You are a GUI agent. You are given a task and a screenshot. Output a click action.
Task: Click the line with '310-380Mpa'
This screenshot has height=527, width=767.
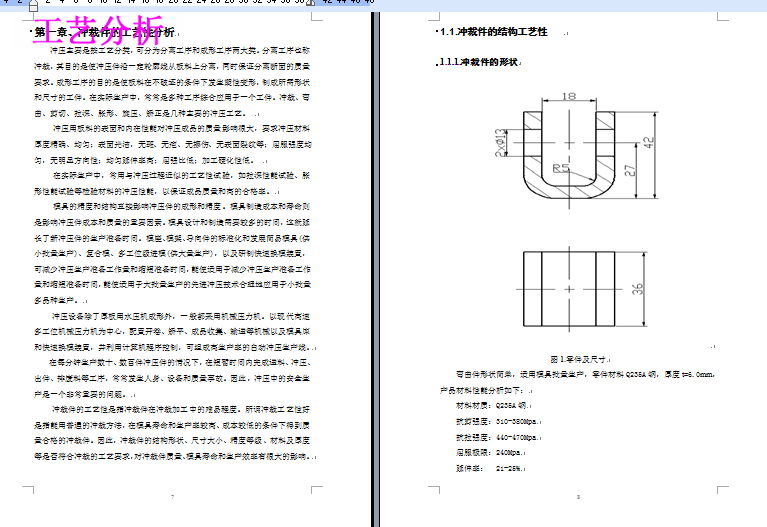[x=498, y=421]
